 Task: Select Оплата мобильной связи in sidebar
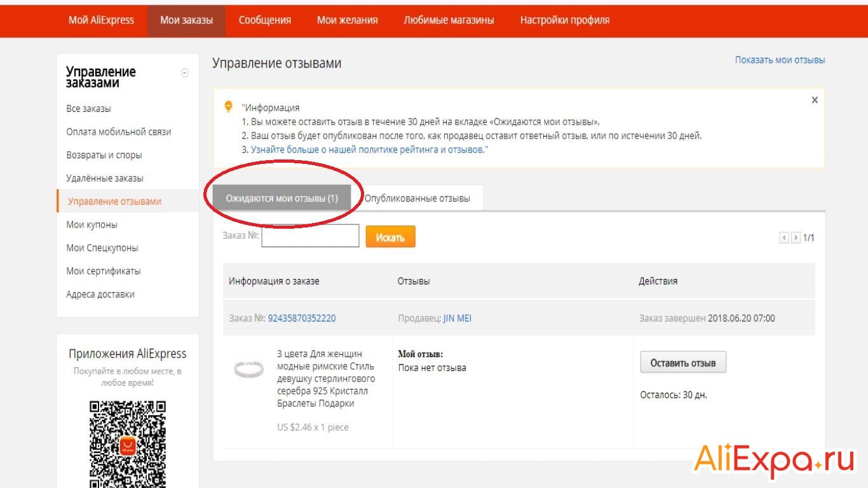tap(119, 132)
